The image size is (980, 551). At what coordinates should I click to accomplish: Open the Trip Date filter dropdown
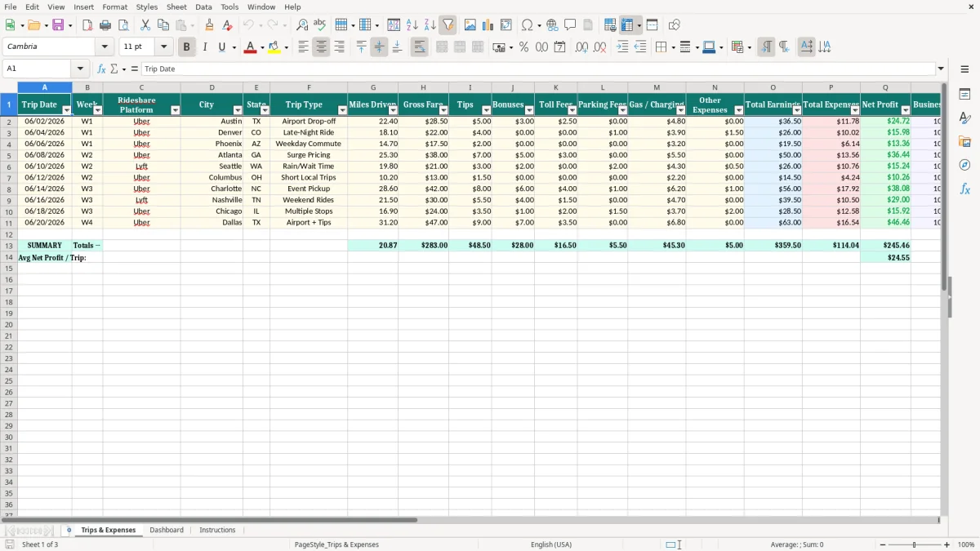(x=67, y=110)
